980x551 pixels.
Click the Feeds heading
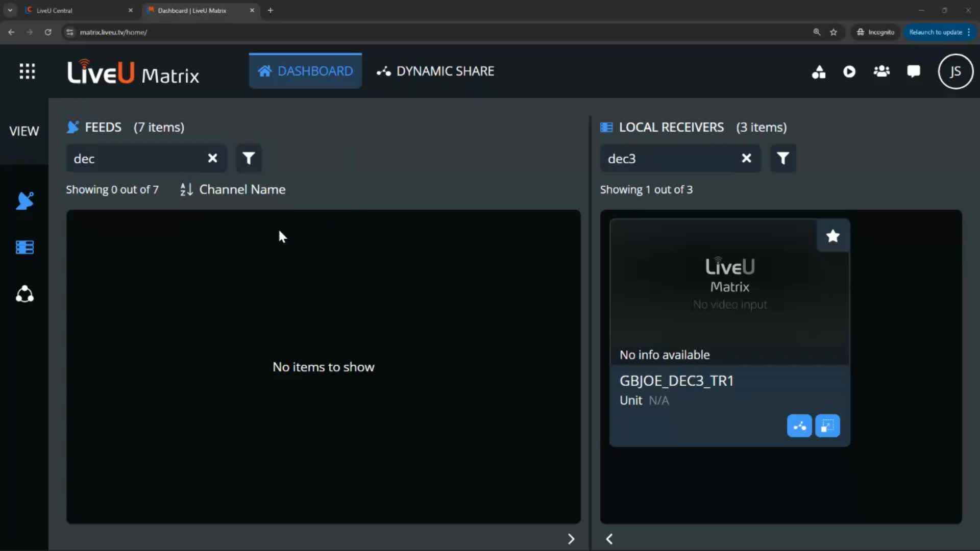coord(103,128)
